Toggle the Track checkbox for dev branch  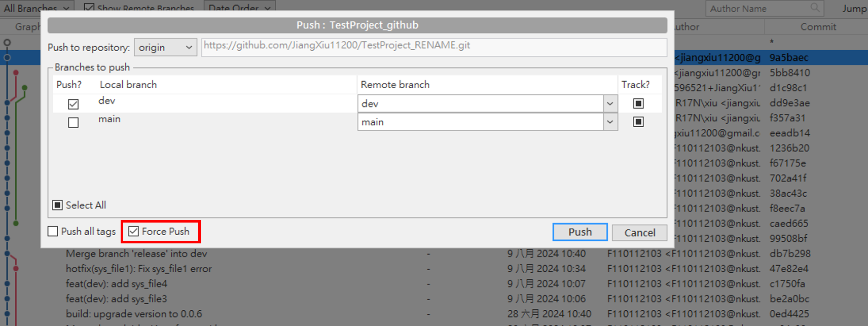coord(638,103)
